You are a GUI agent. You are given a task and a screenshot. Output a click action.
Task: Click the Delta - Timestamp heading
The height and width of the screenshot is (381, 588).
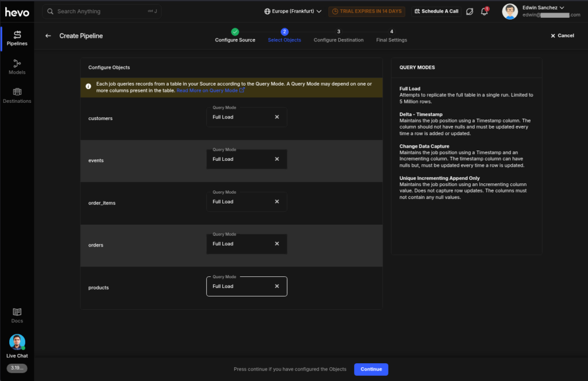[x=421, y=114]
